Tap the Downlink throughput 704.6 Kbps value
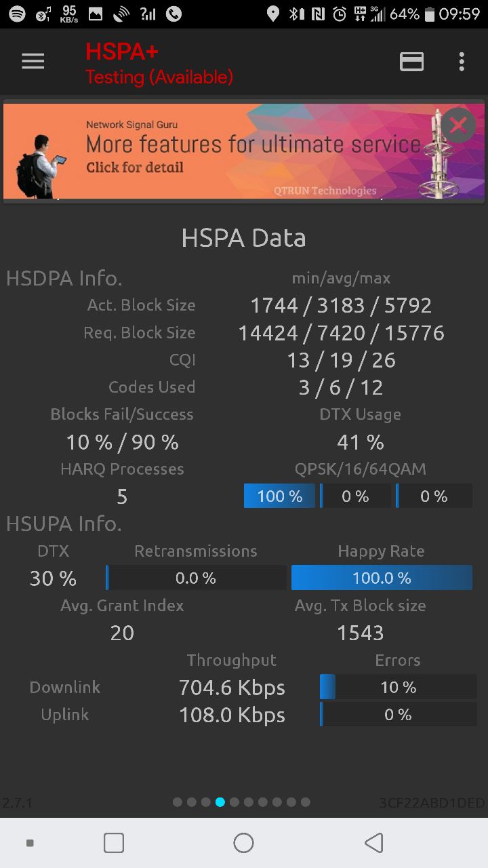The image size is (488, 868). point(232,688)
